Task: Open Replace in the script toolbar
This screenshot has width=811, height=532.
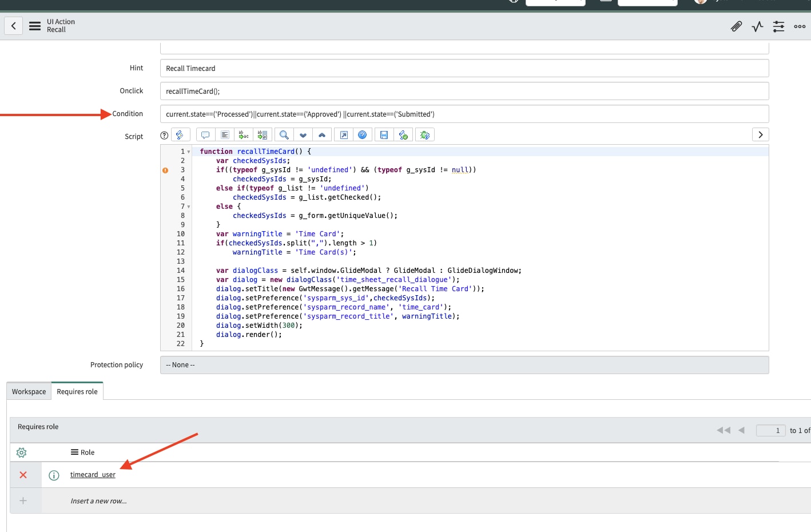Action: (244, 135)
